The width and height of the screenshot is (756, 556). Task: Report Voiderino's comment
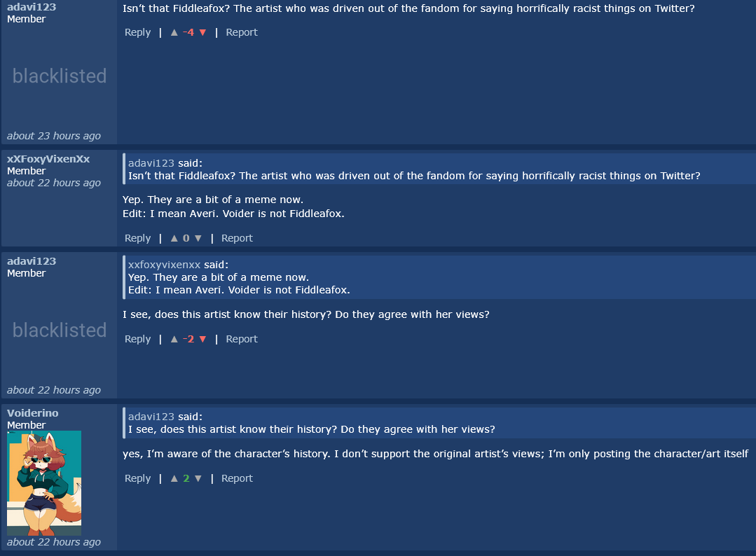pos(237,478)
